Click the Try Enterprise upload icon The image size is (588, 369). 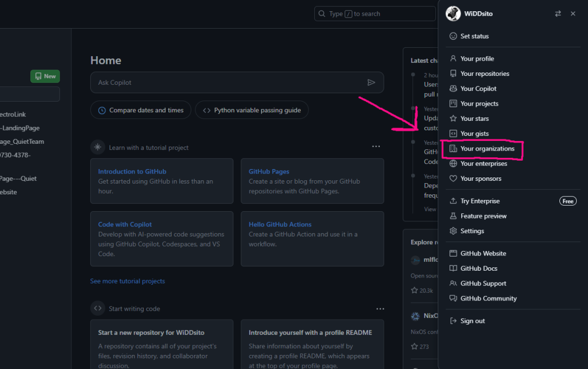453,201
